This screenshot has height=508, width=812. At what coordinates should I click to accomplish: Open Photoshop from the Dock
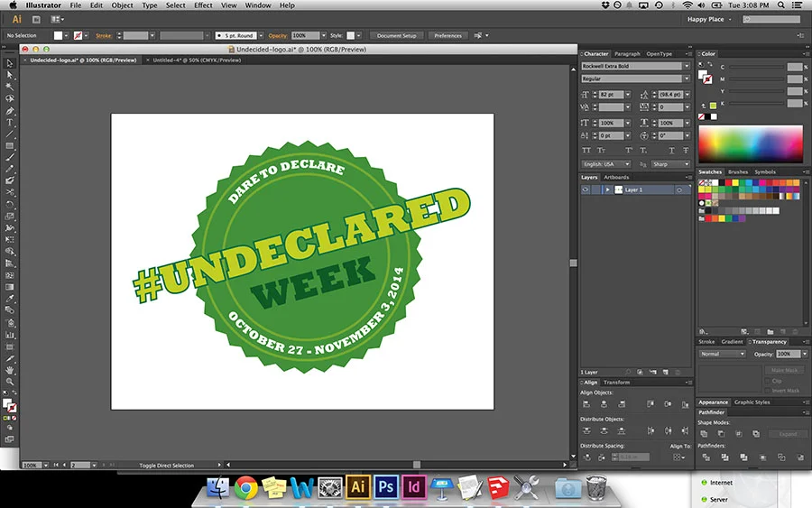tap(386, 487)
